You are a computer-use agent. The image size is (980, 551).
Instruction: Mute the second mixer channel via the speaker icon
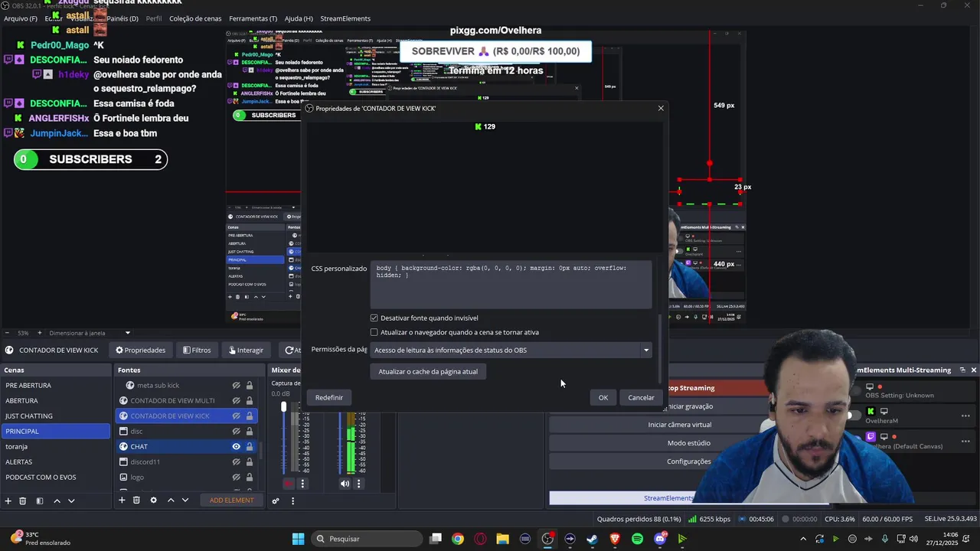345,484
